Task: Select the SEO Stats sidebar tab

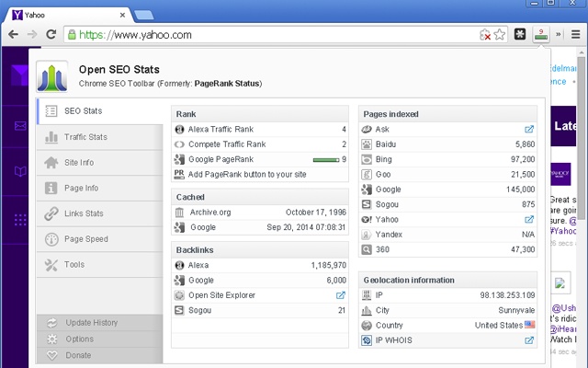Action: tap(100, 111)
